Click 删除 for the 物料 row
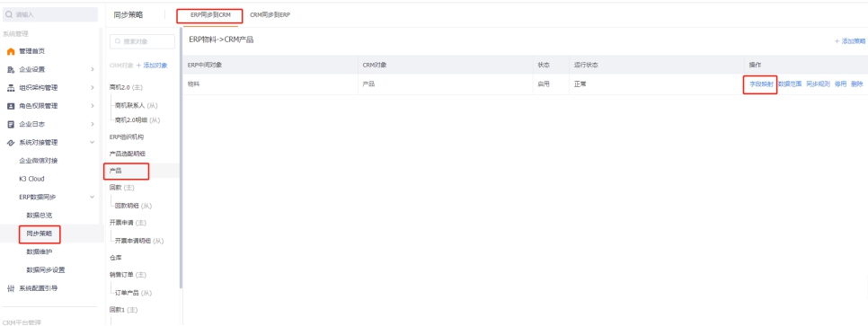 point(857,84)
